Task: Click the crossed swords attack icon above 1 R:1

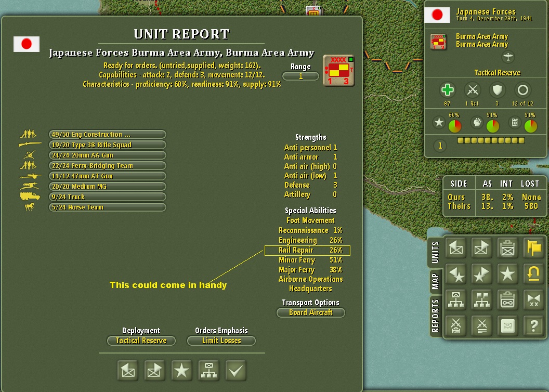Action: (x=473, y=90)
